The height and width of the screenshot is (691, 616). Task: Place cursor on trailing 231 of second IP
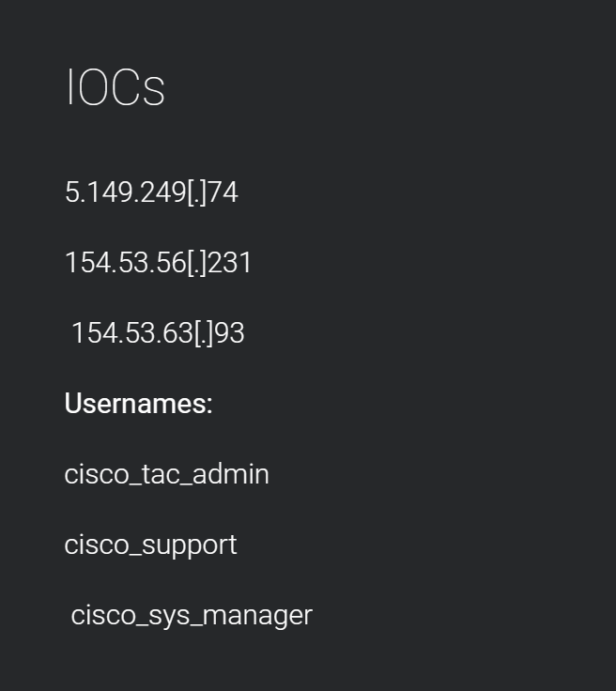(x=229, y=263)
